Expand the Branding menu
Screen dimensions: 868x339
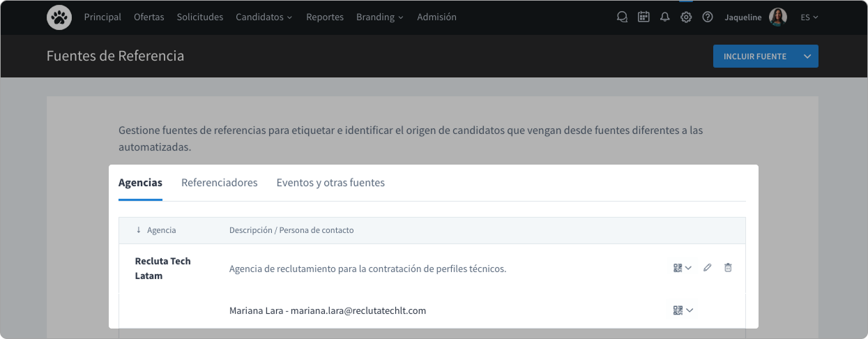(379, 17)
